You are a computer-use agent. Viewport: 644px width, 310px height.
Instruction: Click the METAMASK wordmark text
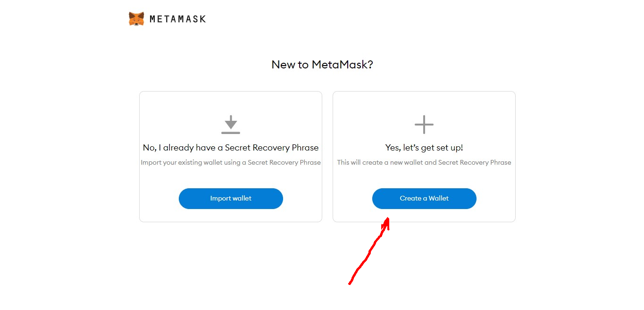pyautogui.click(x=177, y=19)
